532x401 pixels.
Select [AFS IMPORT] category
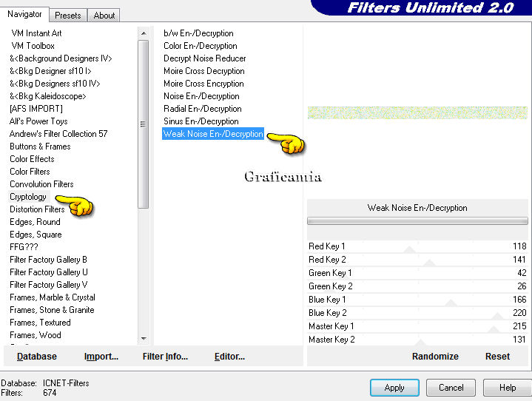tap(36, 109)
